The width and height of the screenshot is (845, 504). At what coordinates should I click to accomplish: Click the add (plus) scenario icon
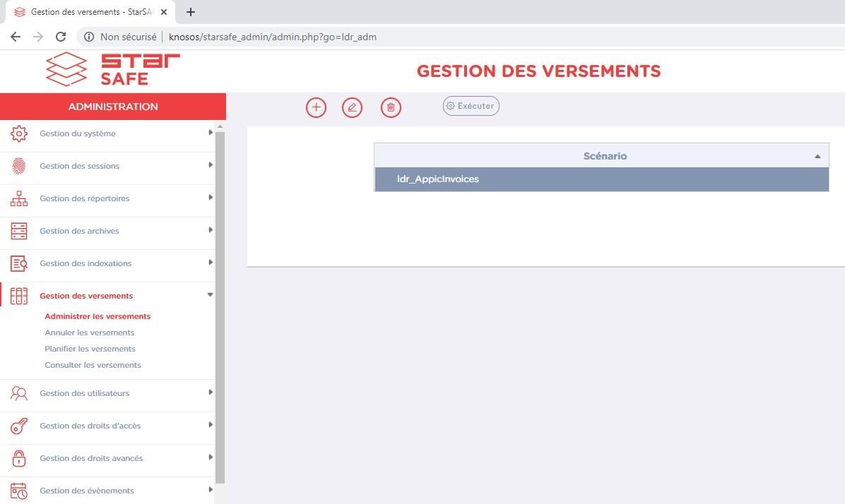coord(316,107)
